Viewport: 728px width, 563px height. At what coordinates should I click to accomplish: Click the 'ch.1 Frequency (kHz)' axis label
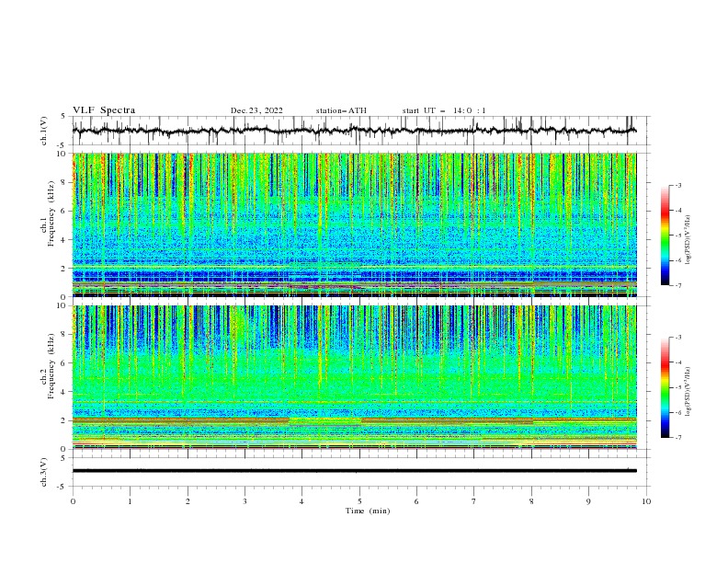pos(48,212)
